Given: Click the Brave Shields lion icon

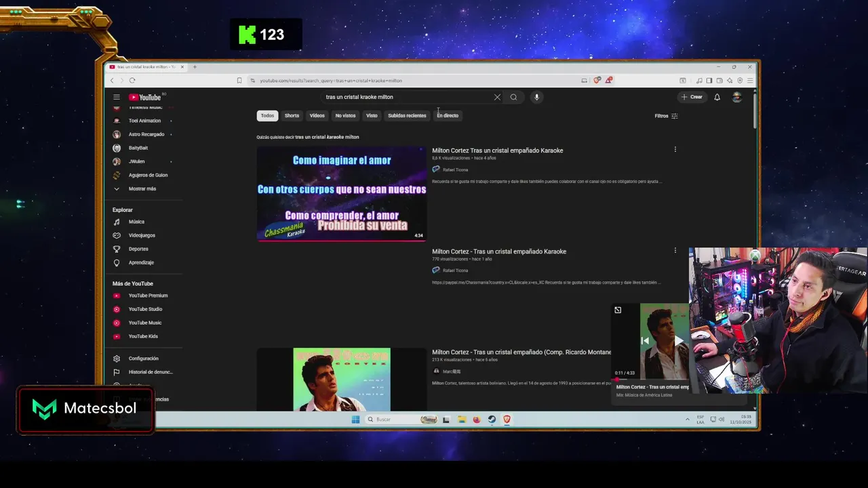Looking at the screenshot, I should coord(597,80).
